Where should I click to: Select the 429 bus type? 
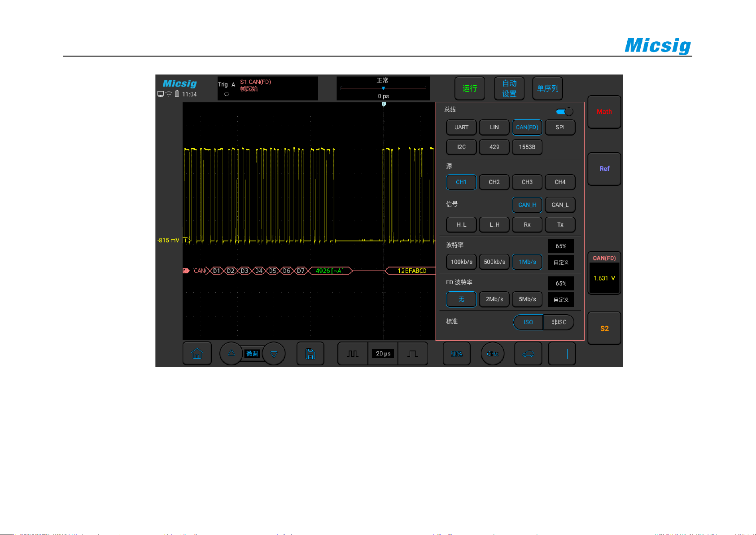(494, 147)
